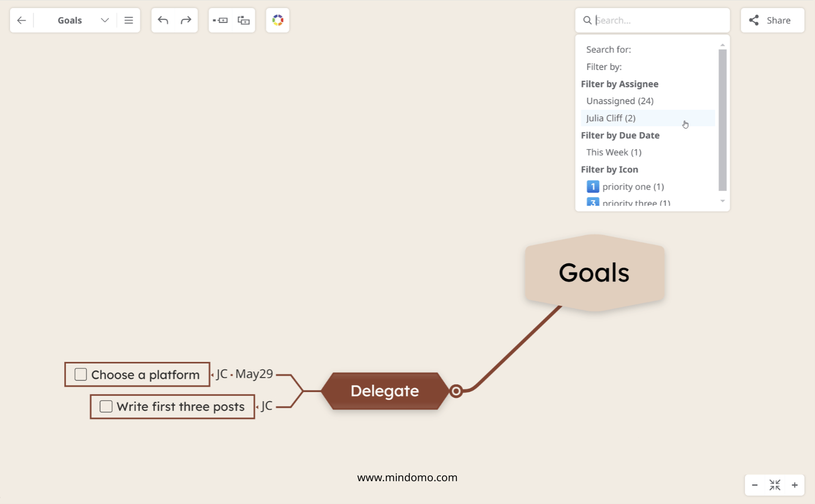Viewport: 815px width, 504px height.
Task: Go back using the left arrow icon
Action: 21,20
